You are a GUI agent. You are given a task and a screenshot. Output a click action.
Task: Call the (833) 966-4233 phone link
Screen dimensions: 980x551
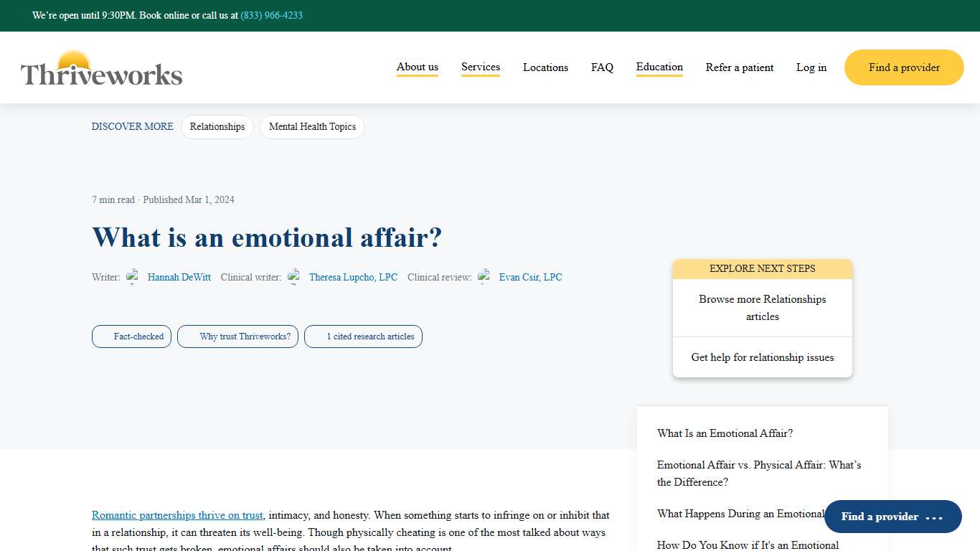[271, 15]
